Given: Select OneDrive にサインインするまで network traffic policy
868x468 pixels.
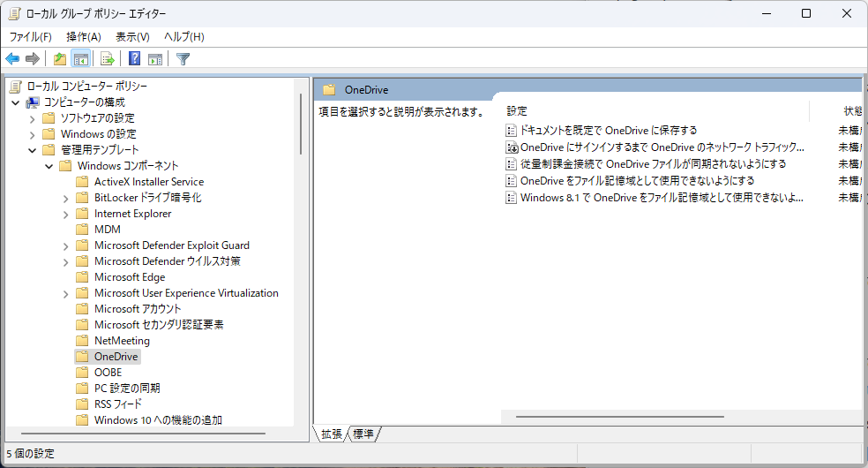Looking at the screenshot, I should (662, 147).
